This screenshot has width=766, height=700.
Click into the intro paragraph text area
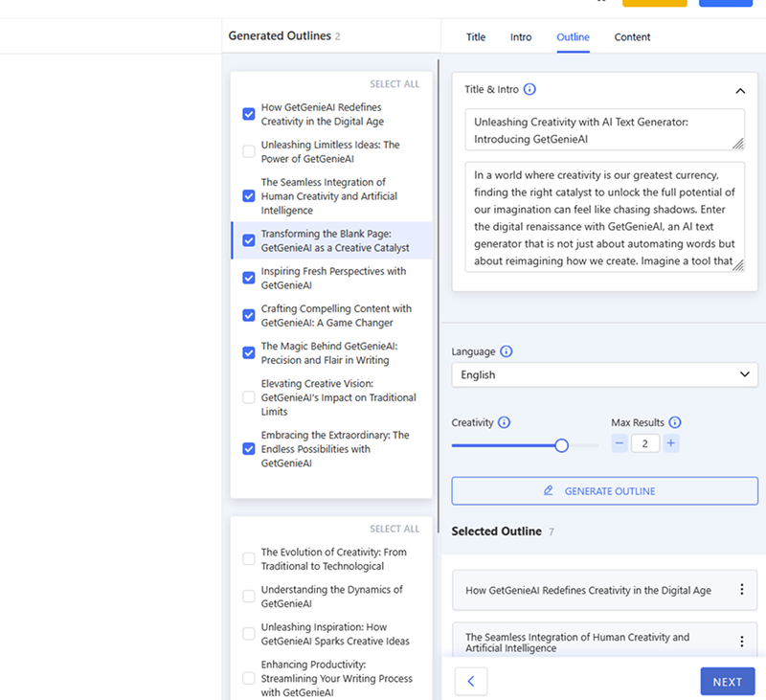tap(605, 216)
